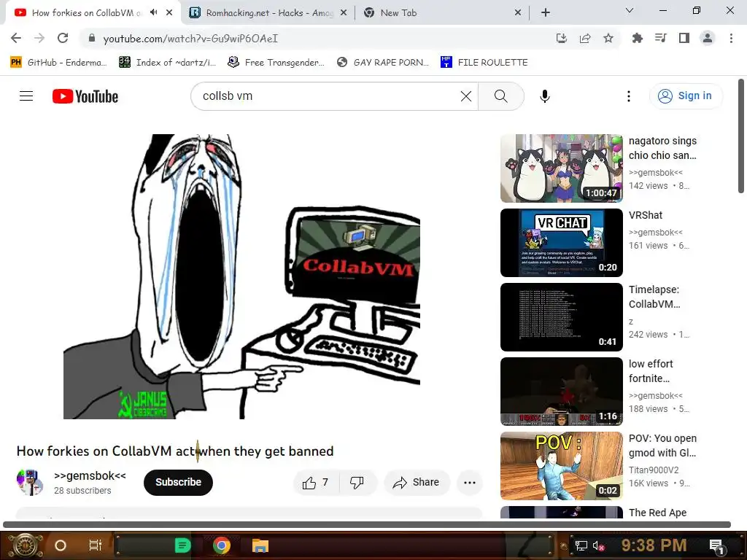Run search with the magnifying glass button
This screenshot has height=560, width=747.
[500, 96]
